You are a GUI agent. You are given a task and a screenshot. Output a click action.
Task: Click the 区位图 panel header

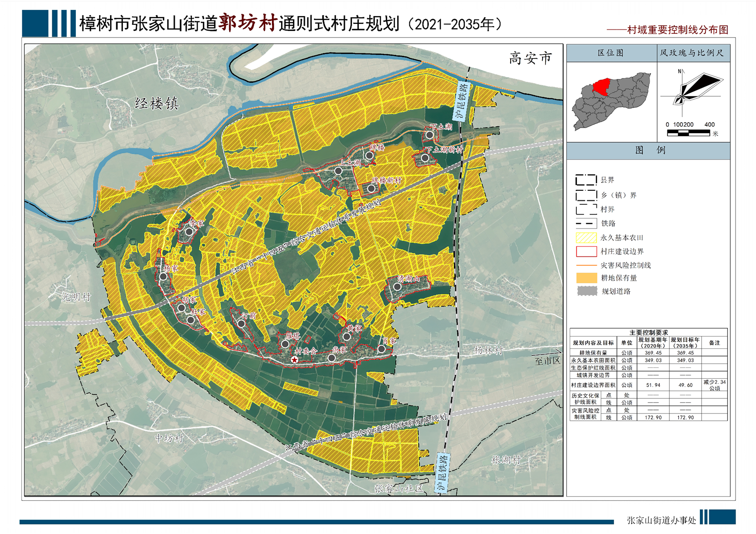click(x=611, y=53)
